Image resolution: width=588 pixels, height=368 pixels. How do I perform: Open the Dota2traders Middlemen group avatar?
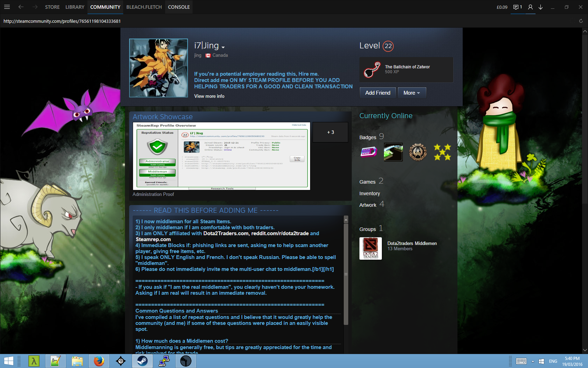[370, 248]
